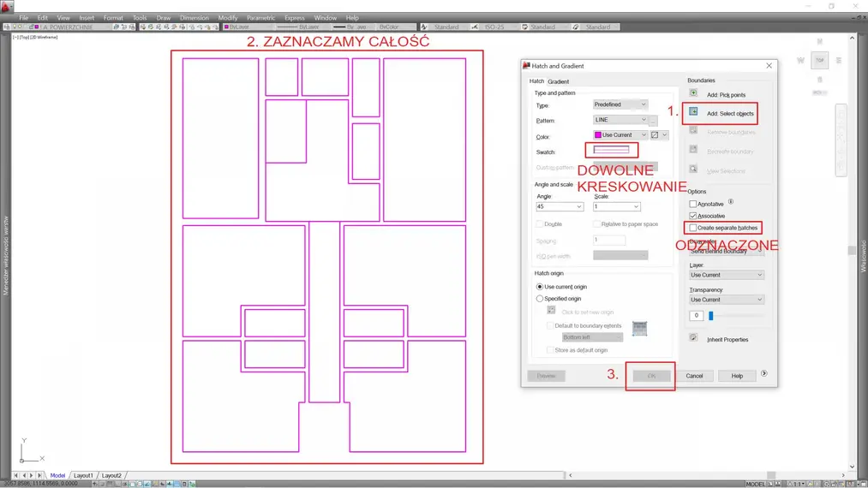This screenshot has width=868, height=488.
Task: Enable the Annotative checkbox
Action: tap(693, 204)
